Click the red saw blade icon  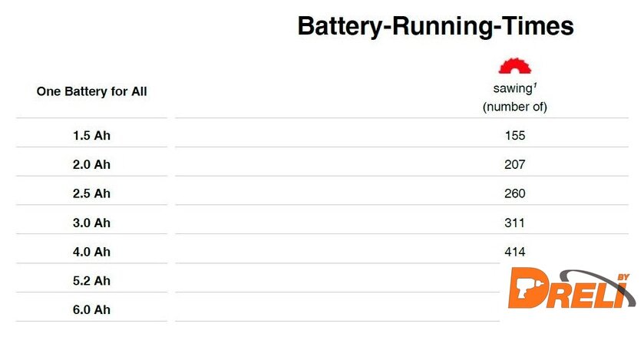(515, 66)
